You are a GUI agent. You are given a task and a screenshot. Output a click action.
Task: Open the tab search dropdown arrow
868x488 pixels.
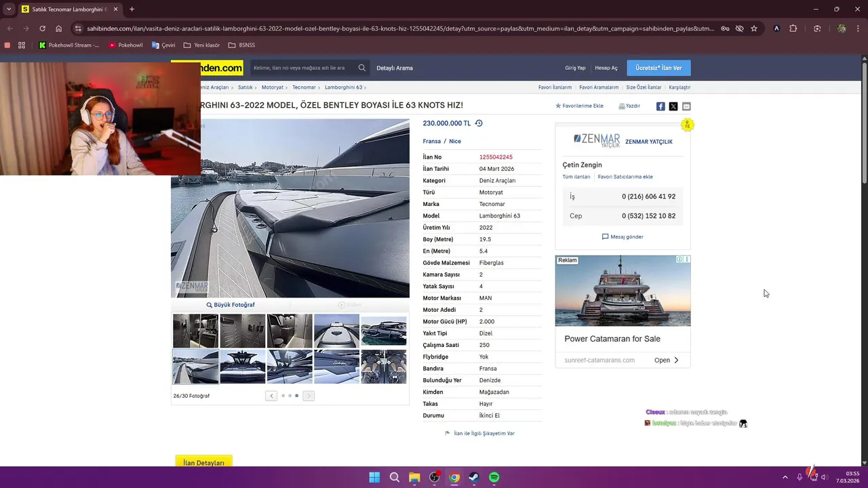pyautogui.click(x=9, y=9)
